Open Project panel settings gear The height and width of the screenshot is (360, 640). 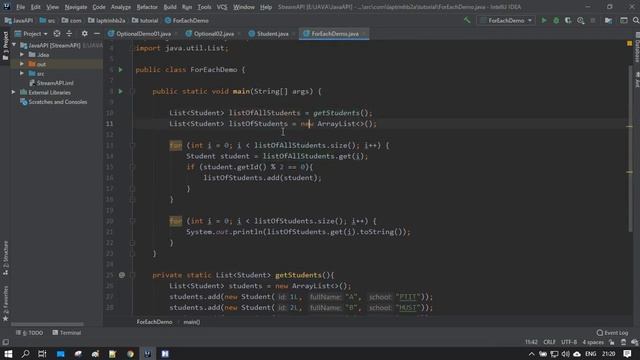(x=84, y=33)
